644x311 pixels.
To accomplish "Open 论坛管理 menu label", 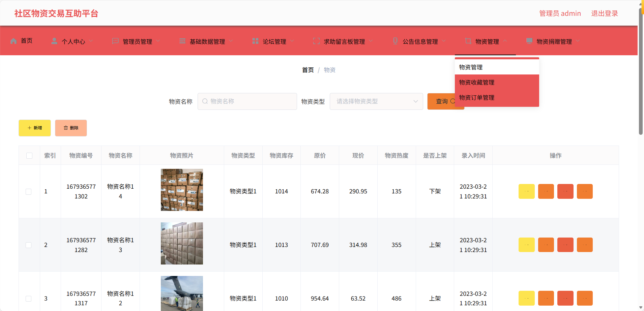I will click(x=274, y=41).
